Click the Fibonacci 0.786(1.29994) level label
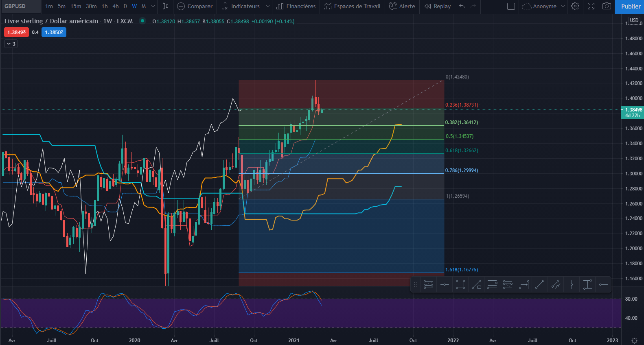The image size is (644, 345). tap(462, 170)
